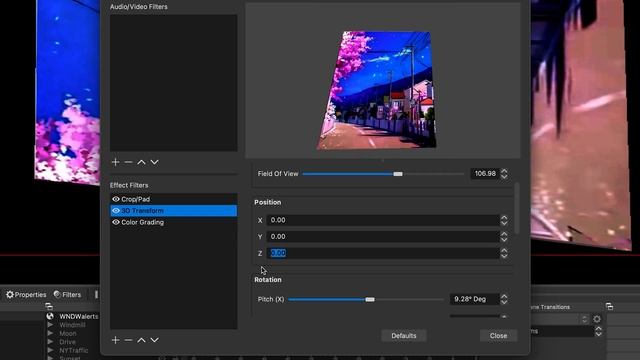Decrease Field Of View value with down arrow
This screenshot has height=360, width=640.
(x=504, y=176)
